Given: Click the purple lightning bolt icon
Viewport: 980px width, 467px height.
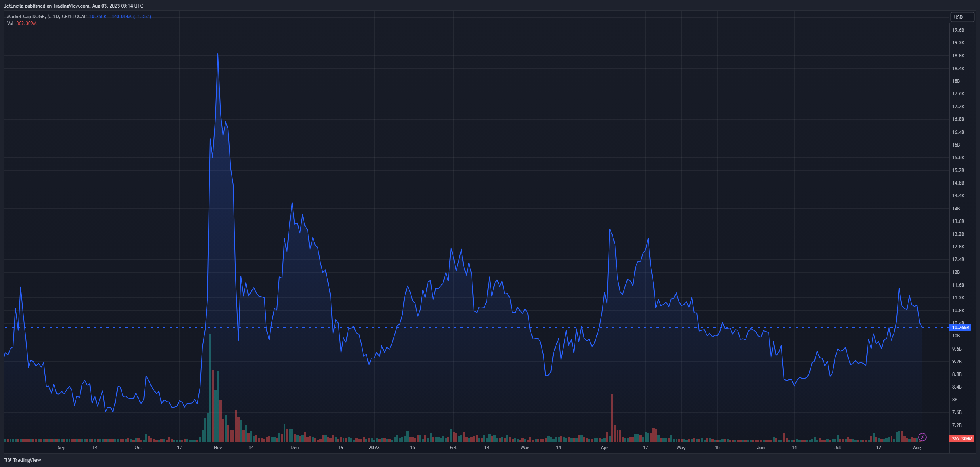Looking at the screenshot, I should [x=922, y=437].
